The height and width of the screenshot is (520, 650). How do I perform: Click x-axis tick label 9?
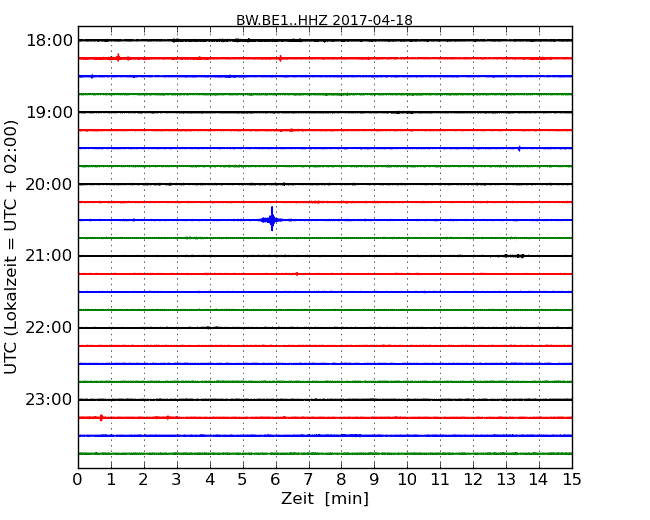(x=374, y=480)
